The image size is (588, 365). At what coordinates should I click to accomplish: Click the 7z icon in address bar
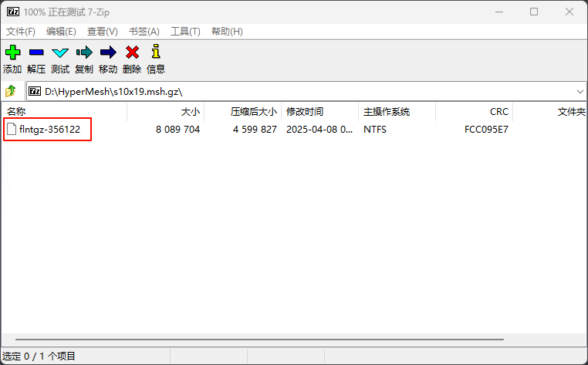coord(35,91)
